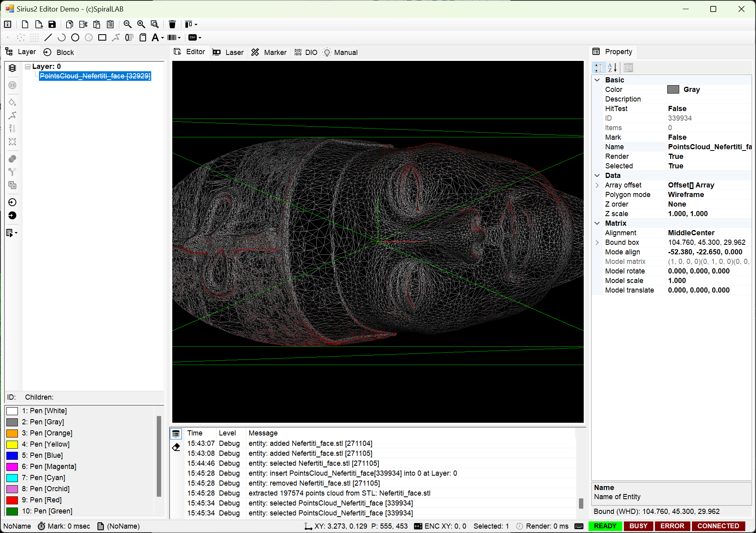
Task: Click the Polygon mode Wireframe value
Action: (686, 195)
